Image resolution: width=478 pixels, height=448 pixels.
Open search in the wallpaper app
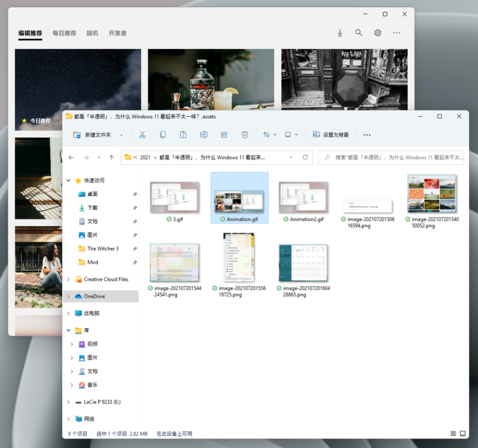358,33
